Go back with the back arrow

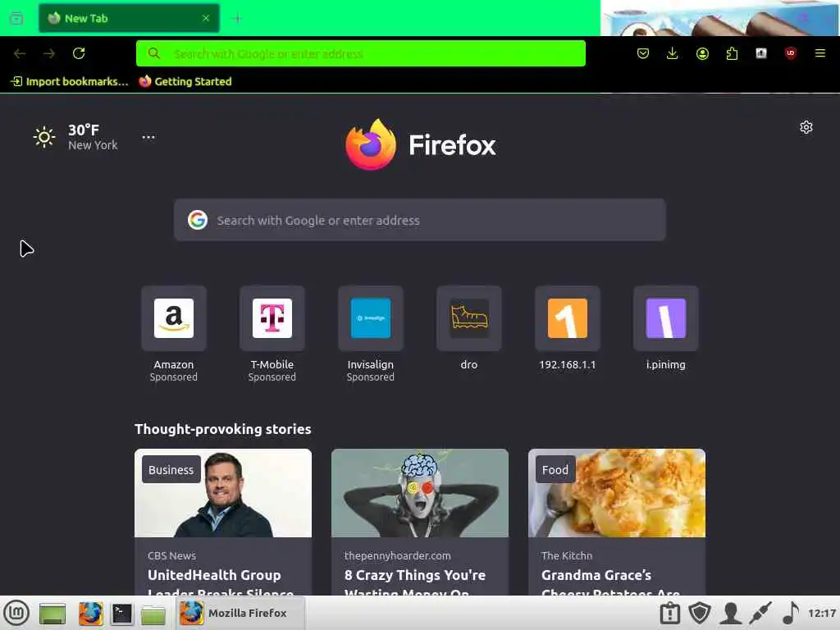point(20,53)
